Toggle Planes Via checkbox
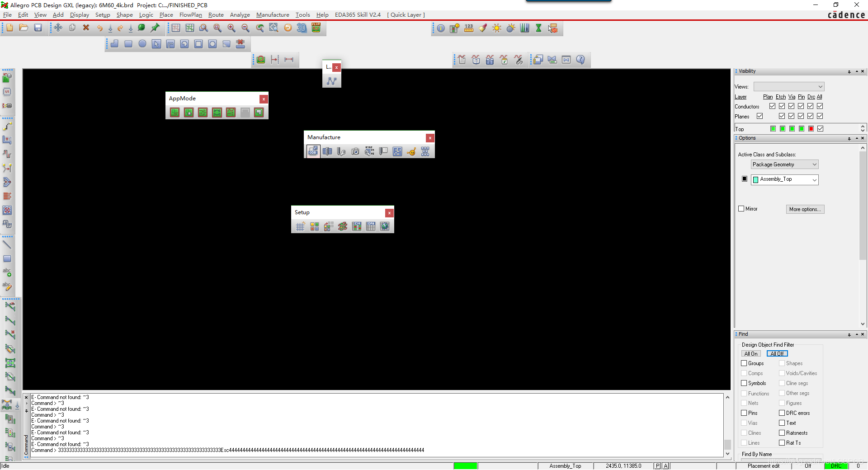 (x=791, y=116)
